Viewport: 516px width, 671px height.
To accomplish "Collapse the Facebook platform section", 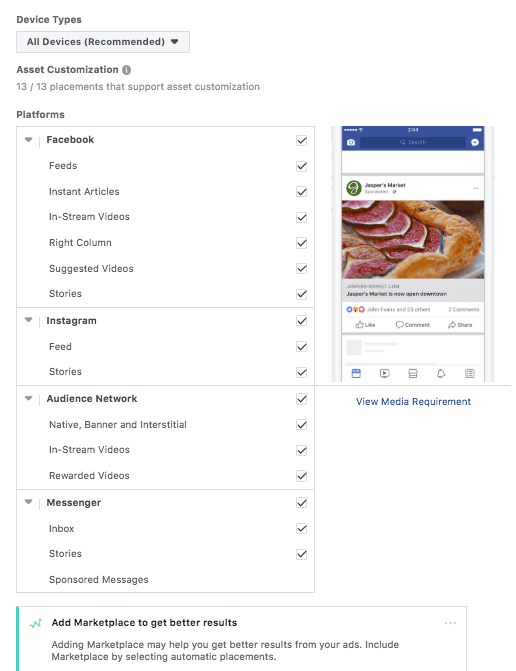I will (x=29, y=140).
